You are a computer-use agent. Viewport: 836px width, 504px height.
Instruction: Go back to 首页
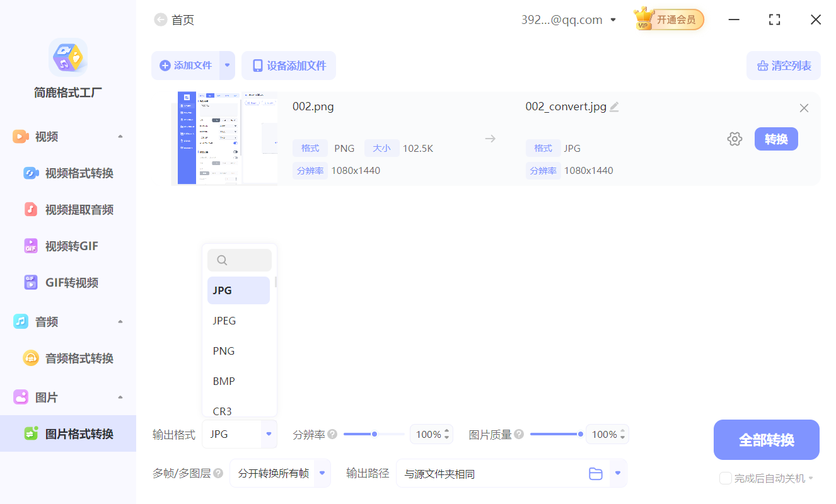174,20
